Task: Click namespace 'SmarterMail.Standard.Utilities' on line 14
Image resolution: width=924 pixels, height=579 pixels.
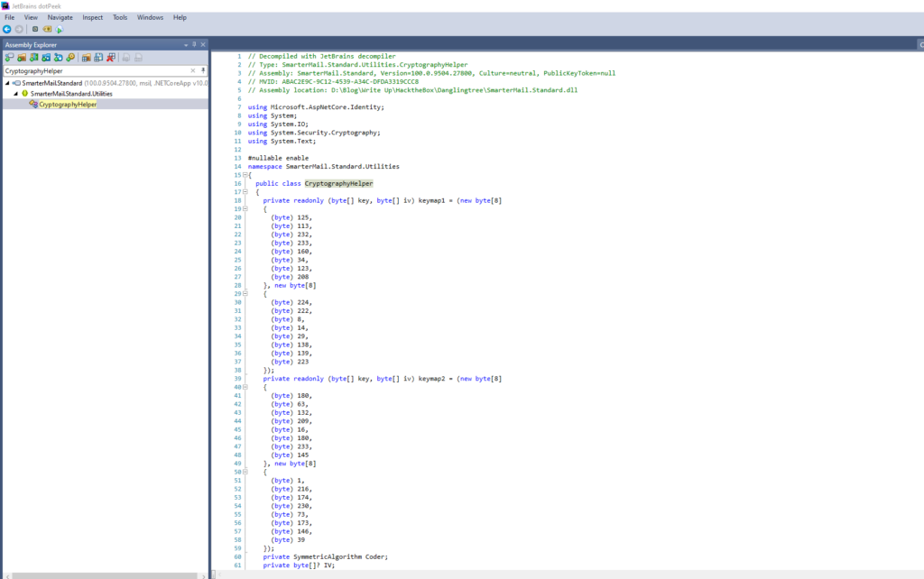Action: (342, 167)
